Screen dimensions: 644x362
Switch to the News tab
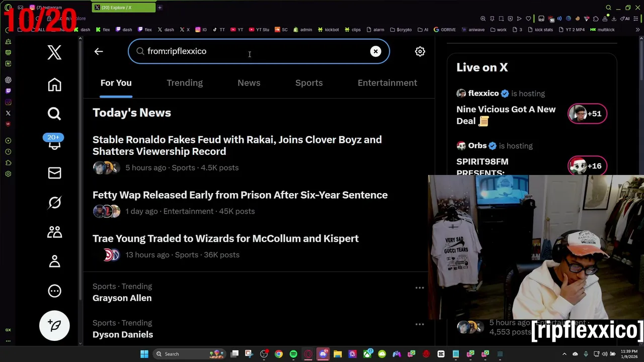point(249,83)
